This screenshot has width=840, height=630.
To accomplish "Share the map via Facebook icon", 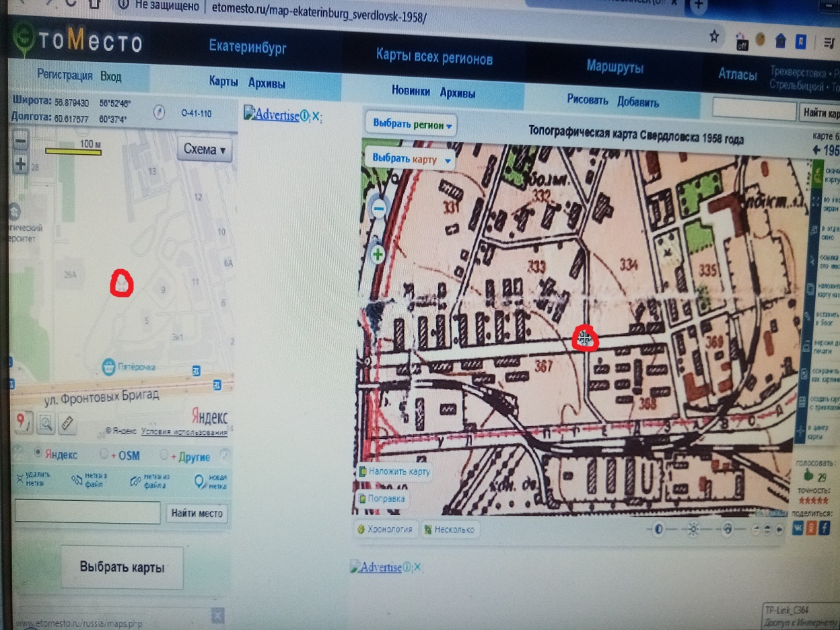I will tap(824, 529).
